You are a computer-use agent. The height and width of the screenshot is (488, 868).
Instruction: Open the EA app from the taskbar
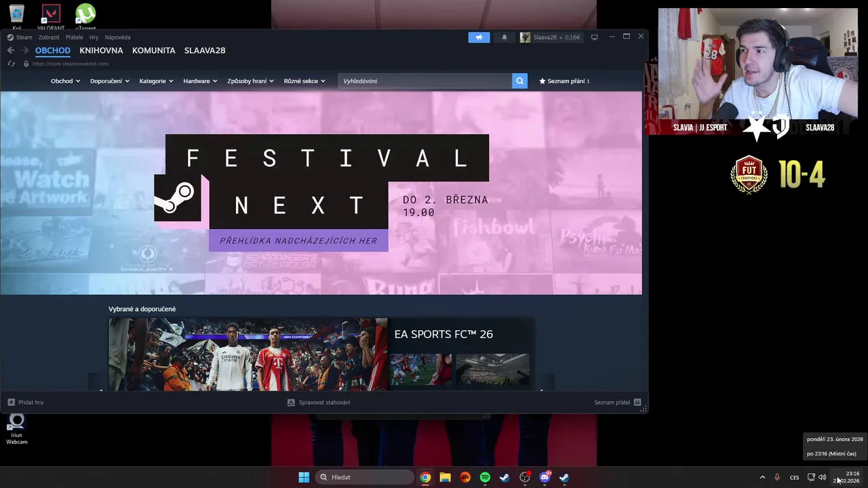point(465,477)
